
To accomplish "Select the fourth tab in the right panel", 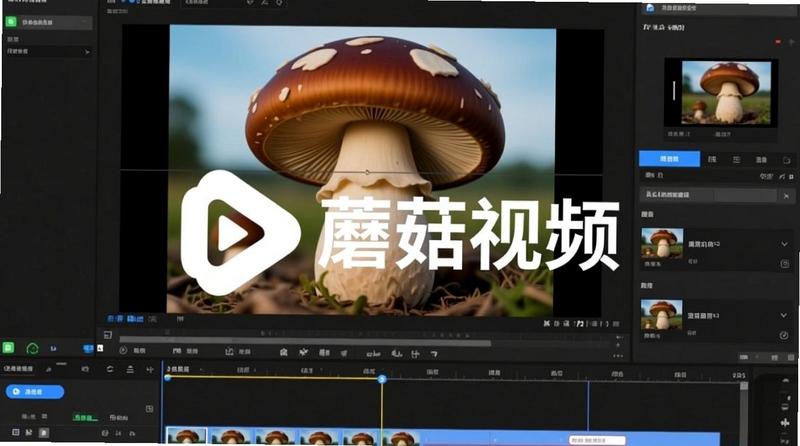I will coord(761,160).
